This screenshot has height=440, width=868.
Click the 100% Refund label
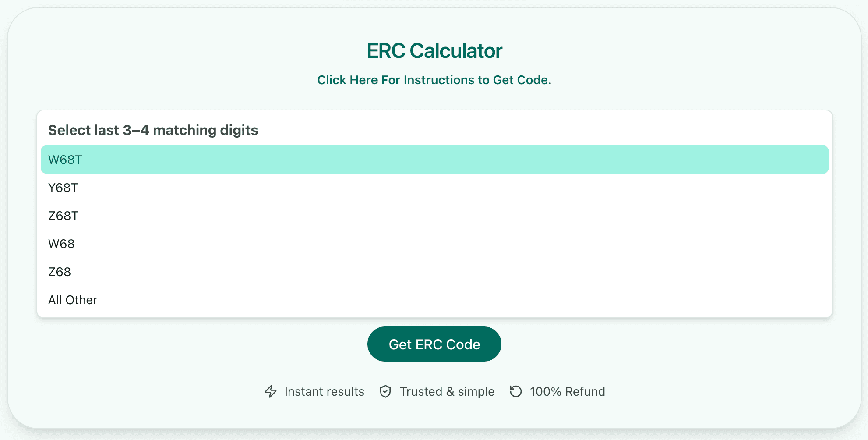click(x=567, y=391)
